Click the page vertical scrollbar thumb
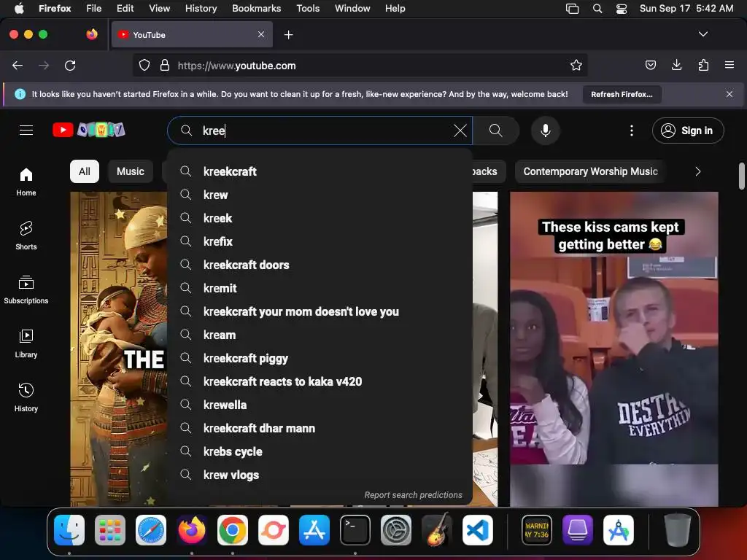Screen dimensions: 747x560 [x=741, y=176]
